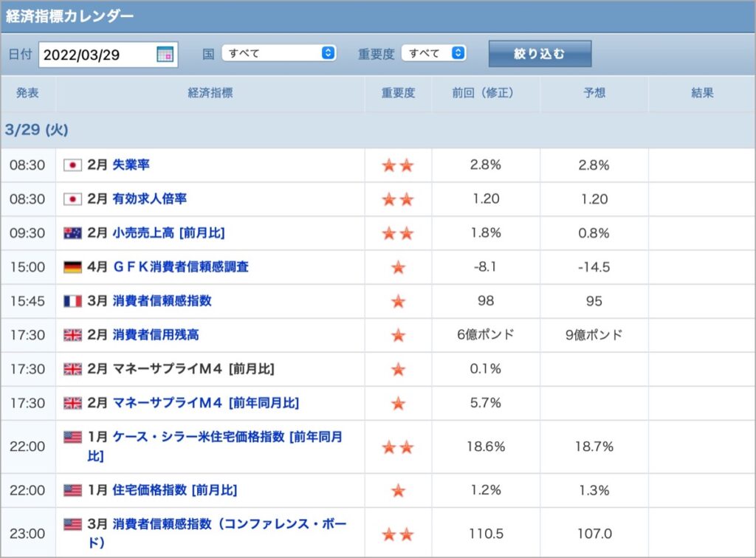Click the 発表 column header
The image size is (756, 558).
[x=27, y=92]
